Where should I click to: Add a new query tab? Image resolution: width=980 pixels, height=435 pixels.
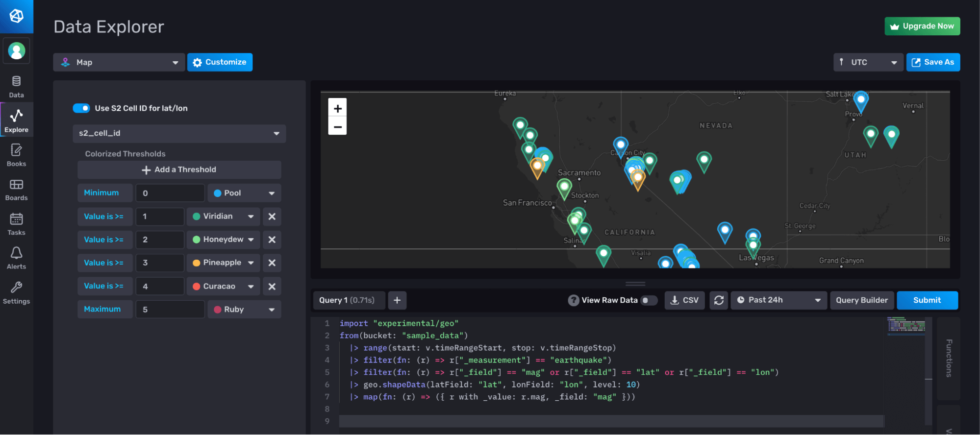coord(397,300)
